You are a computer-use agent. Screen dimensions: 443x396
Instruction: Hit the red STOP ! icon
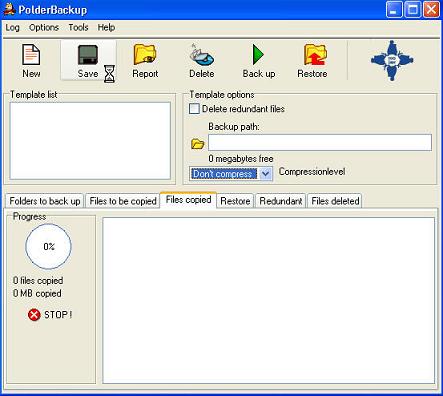click(34, 315)
